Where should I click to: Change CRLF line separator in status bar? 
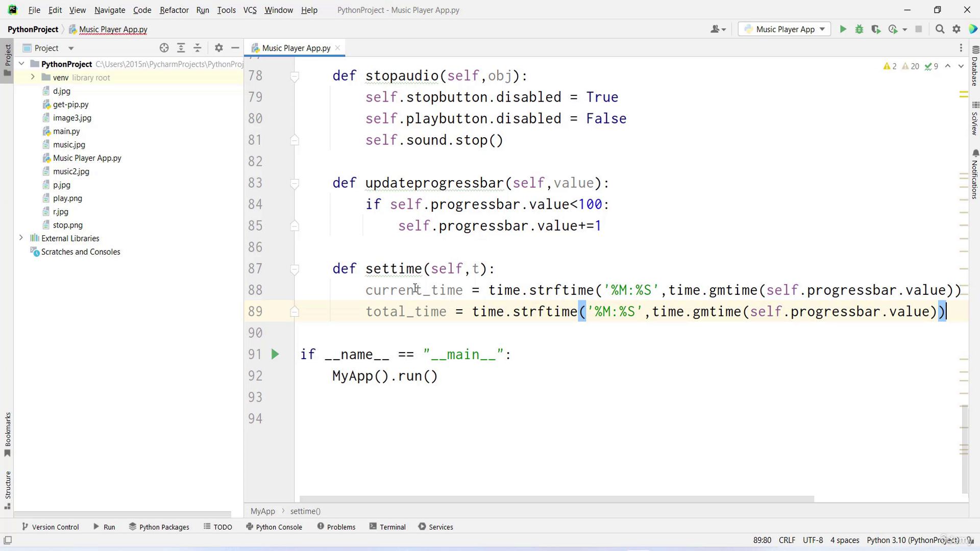pyautogui.click(x=787, y=540)
